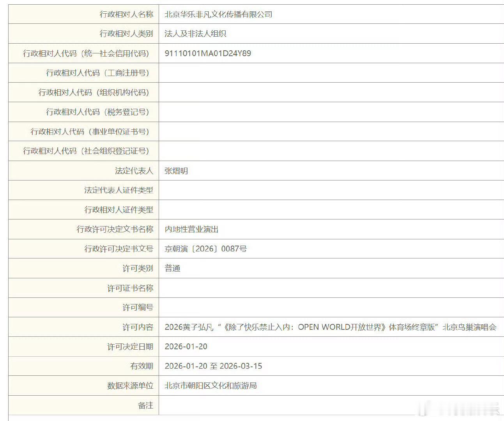Image resolution: width=504 pixels, height=421 pixels.
Task: Click the credit code 91110101MA01D24Y89
Action: (208, 53)
